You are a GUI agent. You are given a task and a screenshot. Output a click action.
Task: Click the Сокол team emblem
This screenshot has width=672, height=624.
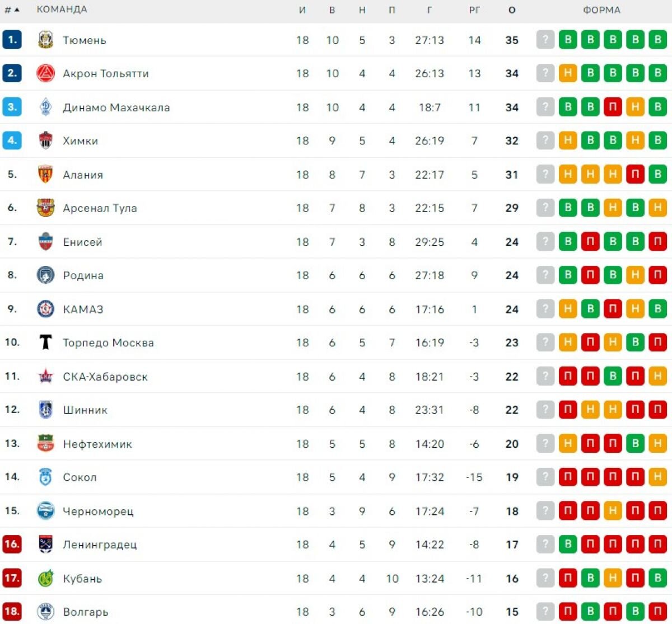coord(45,477)
